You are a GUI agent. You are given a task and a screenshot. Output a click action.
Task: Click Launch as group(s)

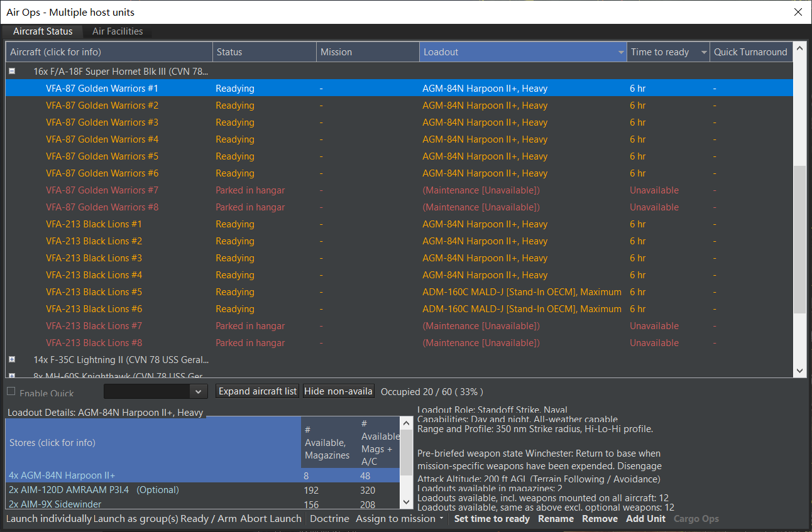[136, 519]
